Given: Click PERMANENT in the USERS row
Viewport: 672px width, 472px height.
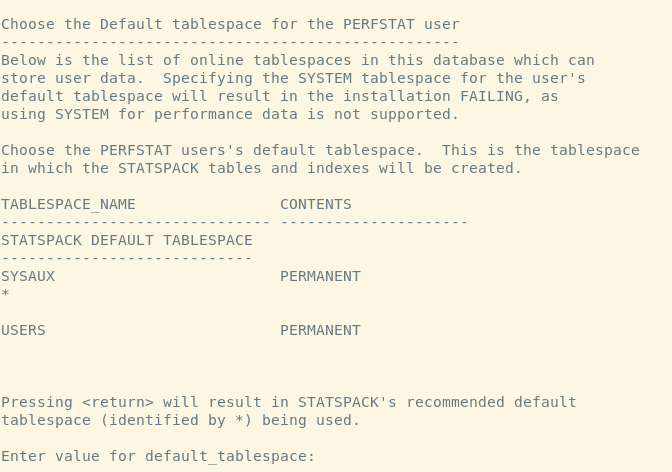Looking at the screenshot, I should click(x=320, y=330).
